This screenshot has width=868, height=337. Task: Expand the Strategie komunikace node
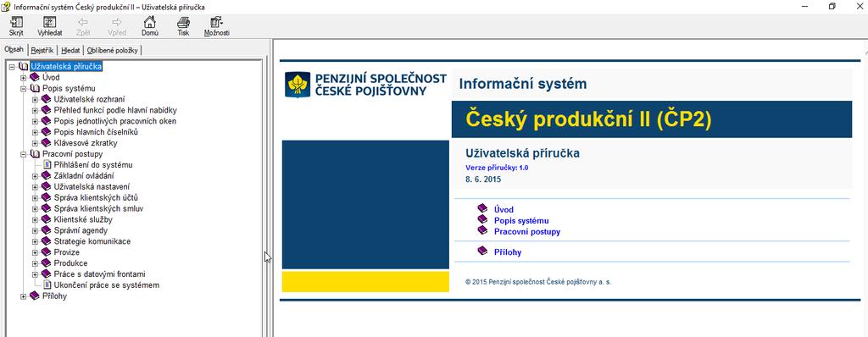pos(35,242)
